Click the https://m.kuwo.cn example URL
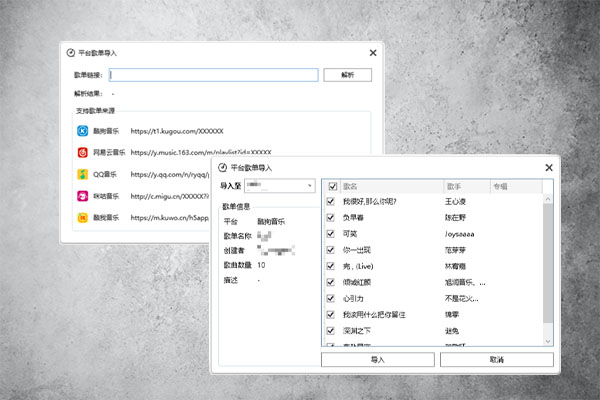Image resolution: width=600 pixels, height=400 pixels. tap(170, 217)
